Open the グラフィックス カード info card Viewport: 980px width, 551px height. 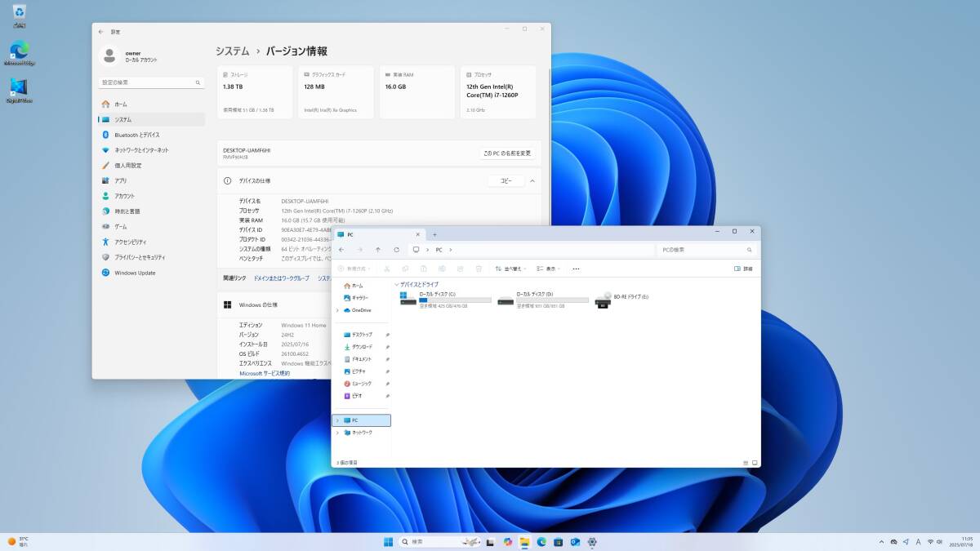point(336,92)
